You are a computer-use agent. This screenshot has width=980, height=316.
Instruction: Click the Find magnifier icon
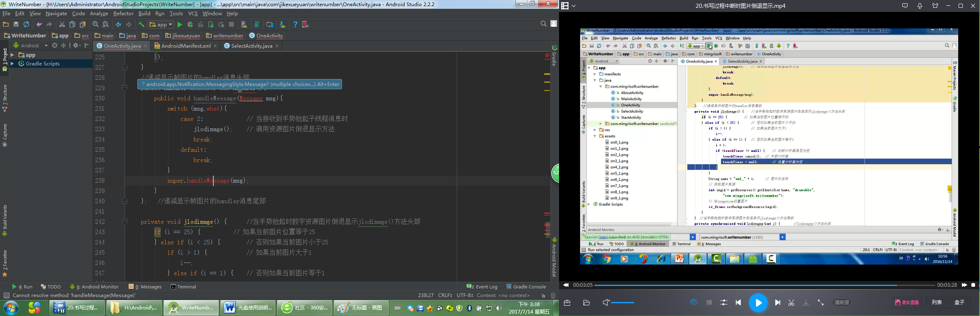[95, 25]
